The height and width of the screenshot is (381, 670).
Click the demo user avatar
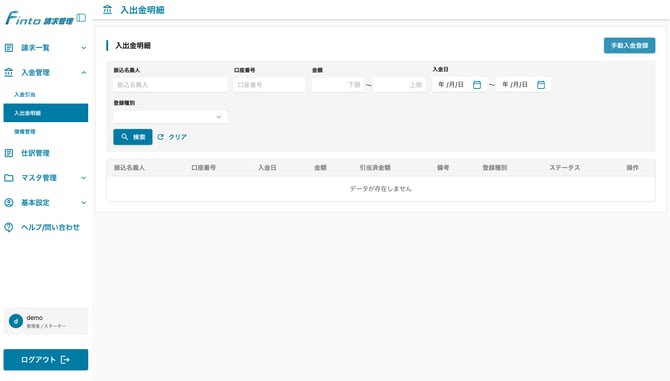(16, 321)
